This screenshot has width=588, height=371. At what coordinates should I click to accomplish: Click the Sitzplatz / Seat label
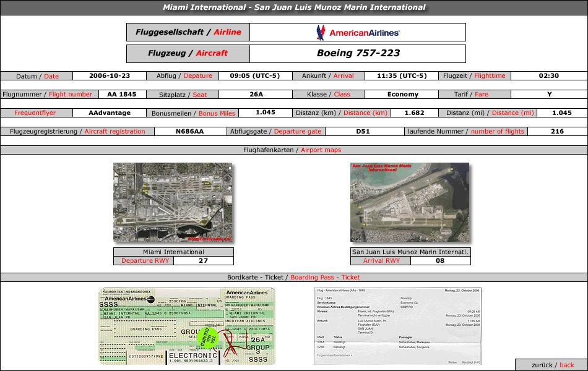click(183, 95)
